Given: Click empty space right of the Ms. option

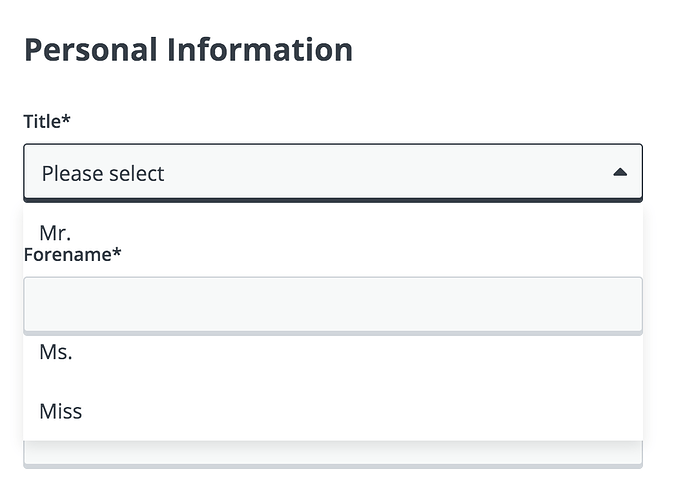Looking at the screenshot, I should tap(400, 352).
